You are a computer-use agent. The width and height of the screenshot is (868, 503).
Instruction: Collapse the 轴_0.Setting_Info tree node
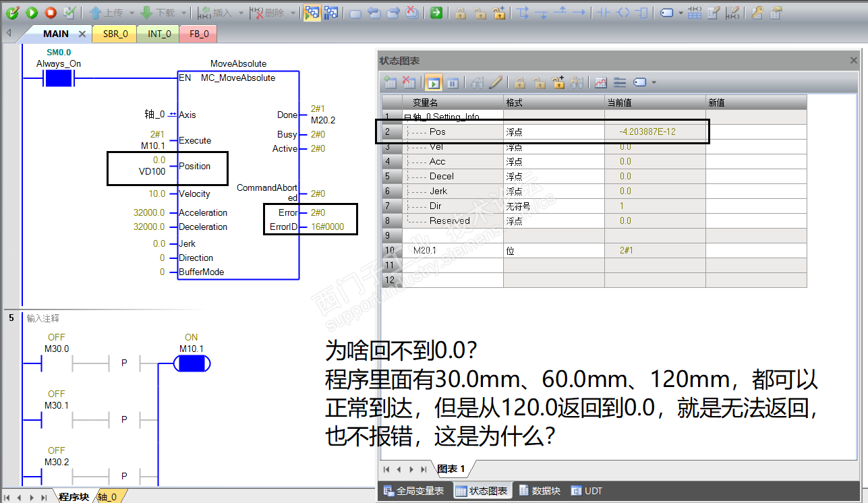click(407, 117)
